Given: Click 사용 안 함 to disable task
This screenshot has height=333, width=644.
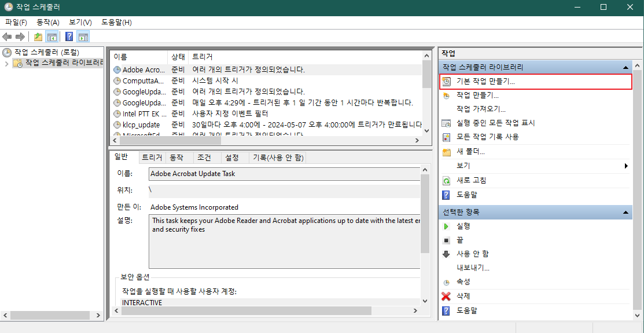Looking at the screenshot, I should (472, 254).
